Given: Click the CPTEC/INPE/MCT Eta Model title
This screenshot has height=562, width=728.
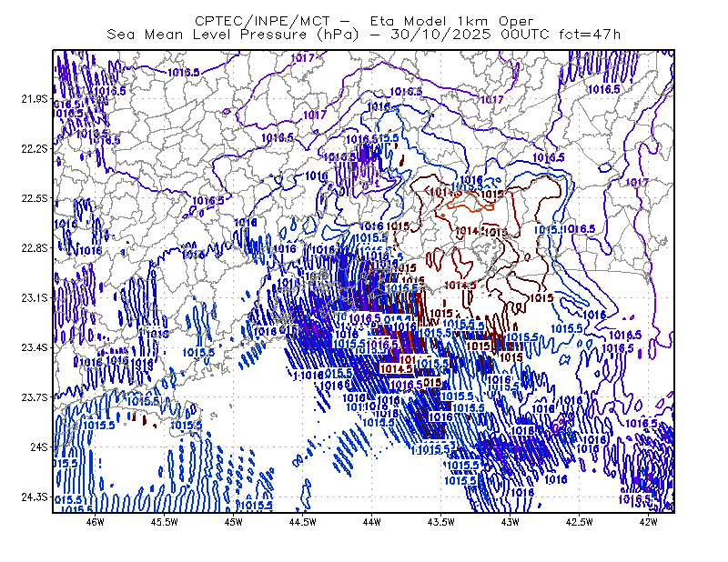Looking at the screenshot, I should (364, 21).
